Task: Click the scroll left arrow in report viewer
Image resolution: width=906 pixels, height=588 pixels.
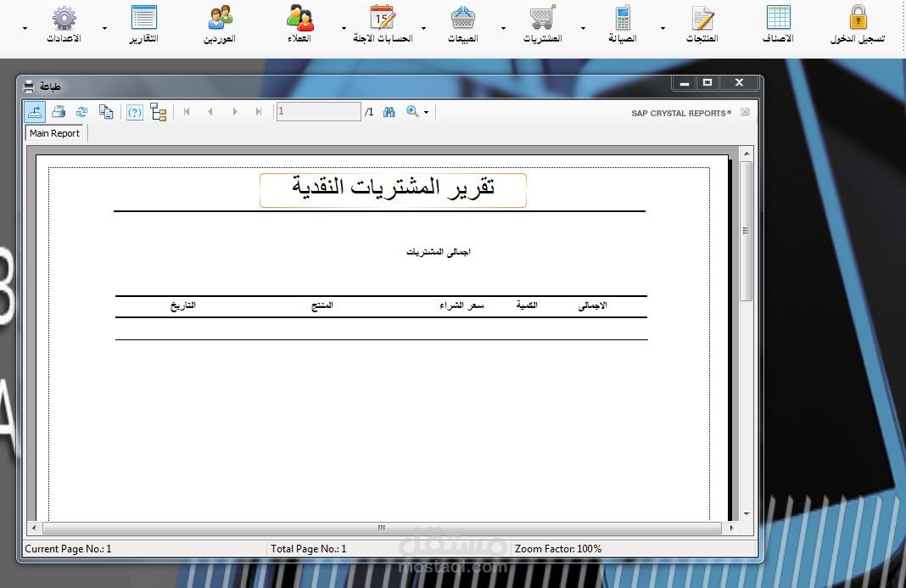Action: coord(34,528)
